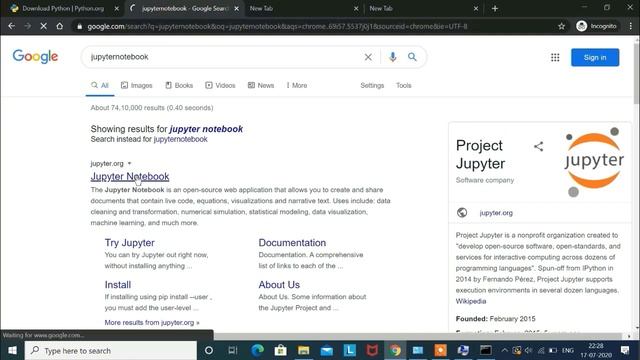Open the Install sitelink
Image resolution: width=640 pixels, height=360 pixels.
[x=118, y=284]
